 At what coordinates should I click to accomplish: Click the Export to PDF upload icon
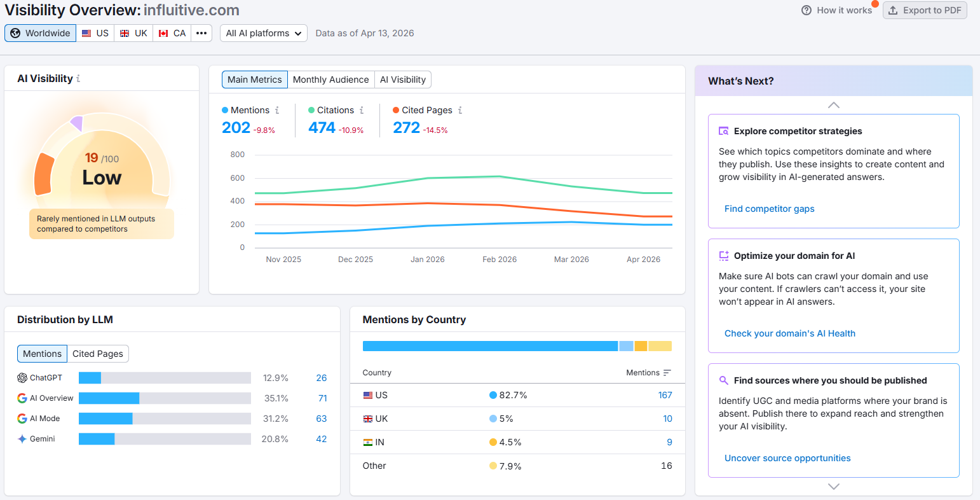(x=893, y=10)
